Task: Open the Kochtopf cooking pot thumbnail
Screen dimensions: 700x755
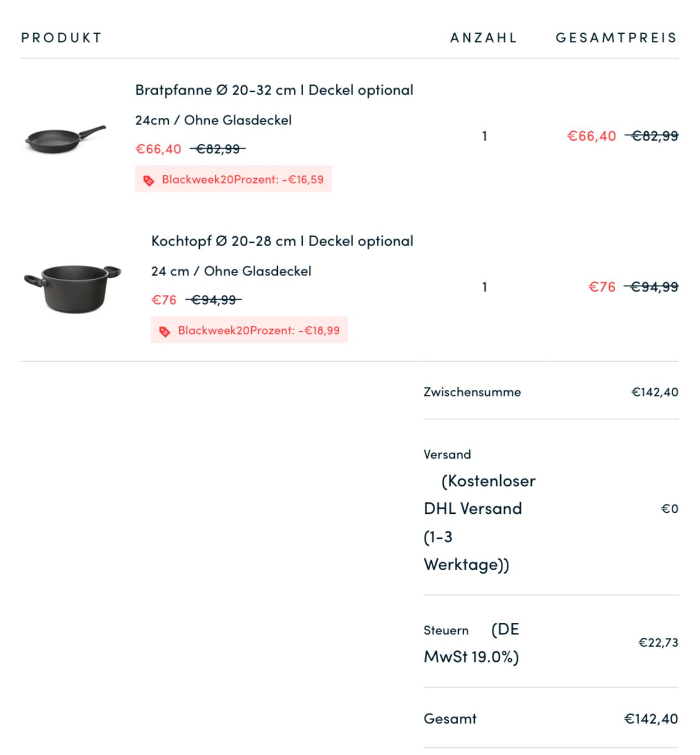Action: pos(72,288)
